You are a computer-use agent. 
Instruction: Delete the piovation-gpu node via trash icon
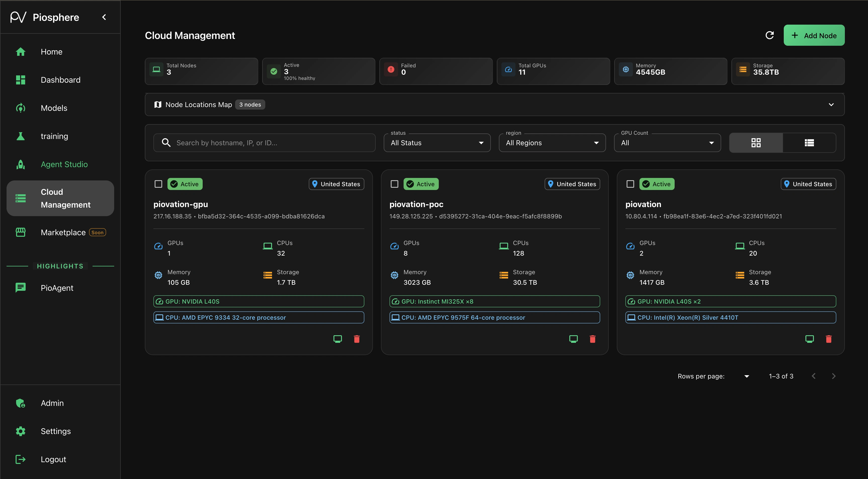(357, 339)
